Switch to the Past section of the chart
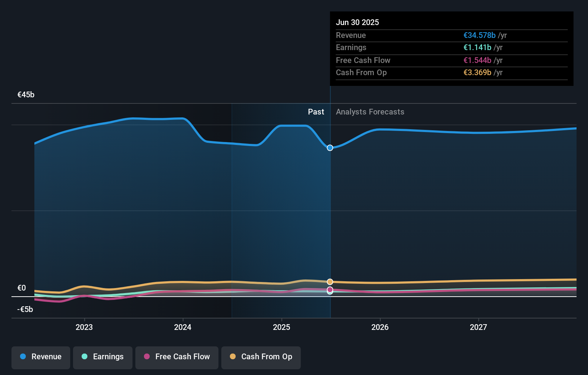 pyautogui.click(x=316, y=112)
